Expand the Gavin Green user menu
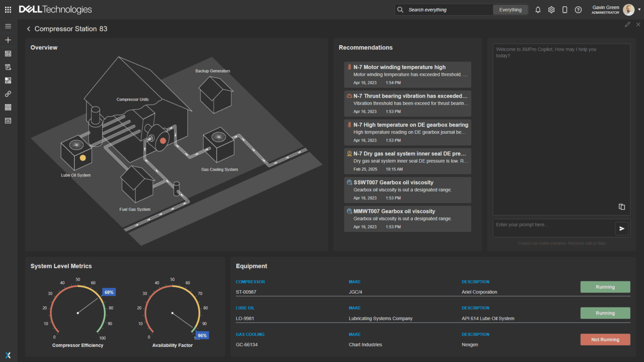Image resolution: width=644 pixels, height=362 pixels. [639, 10]
